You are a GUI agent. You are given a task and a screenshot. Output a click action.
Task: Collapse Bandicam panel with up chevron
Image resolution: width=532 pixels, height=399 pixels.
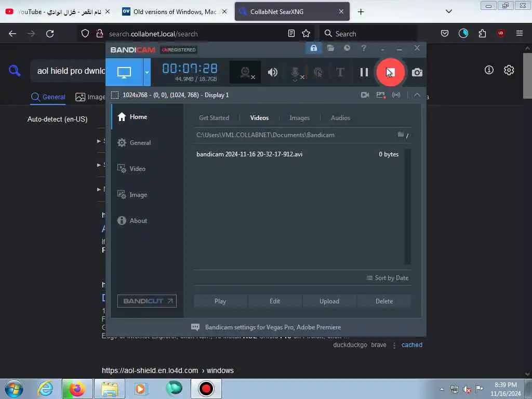pyautogui.click(x=417, y=95)
